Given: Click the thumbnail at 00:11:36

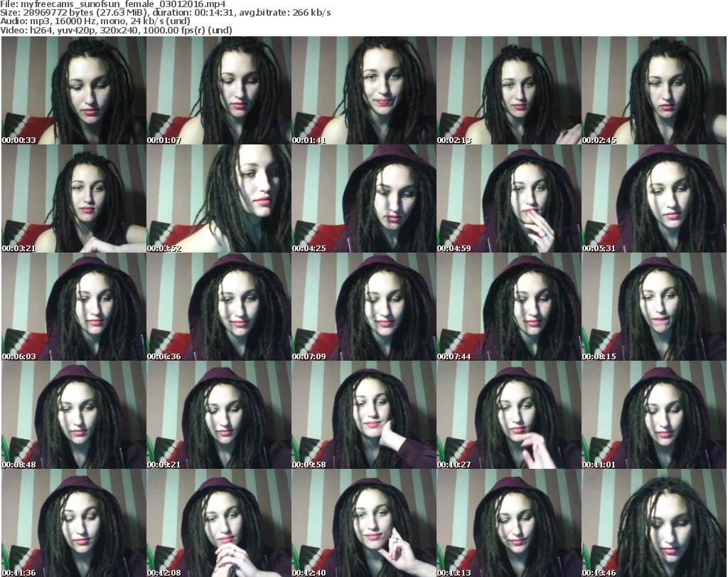Looking at the screenshot, I should tap(74, 523).
